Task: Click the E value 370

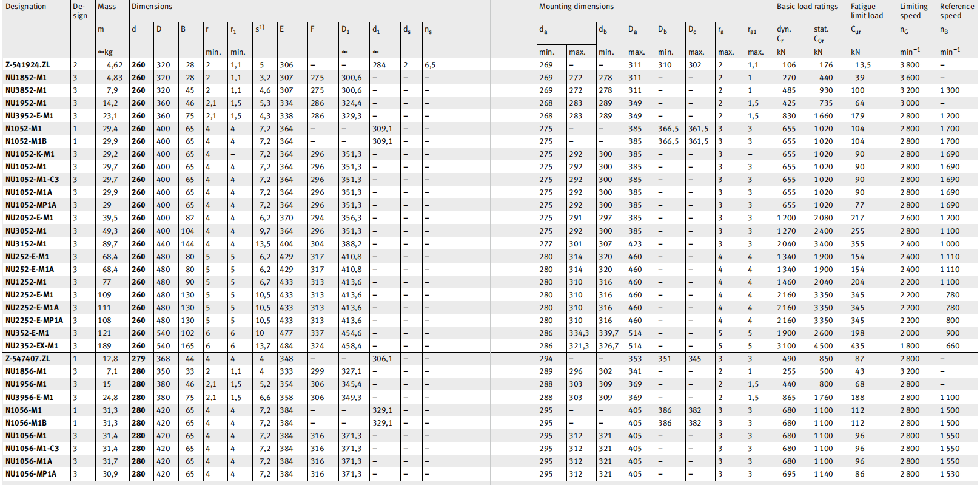Action: tap(286, 218)
